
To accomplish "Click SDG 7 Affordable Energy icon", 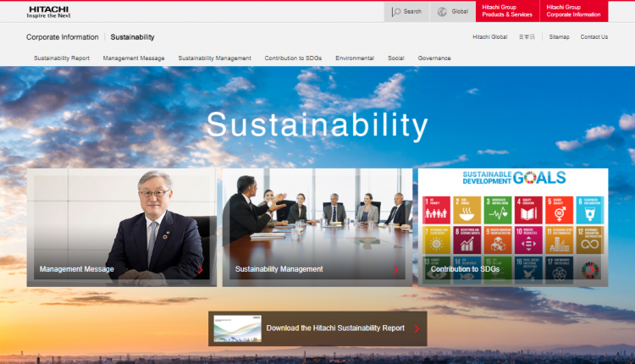I will [436, 240].
